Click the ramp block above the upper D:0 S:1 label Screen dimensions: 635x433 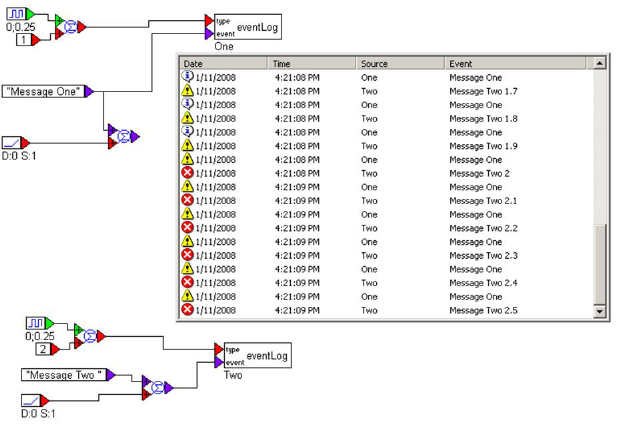12,143
